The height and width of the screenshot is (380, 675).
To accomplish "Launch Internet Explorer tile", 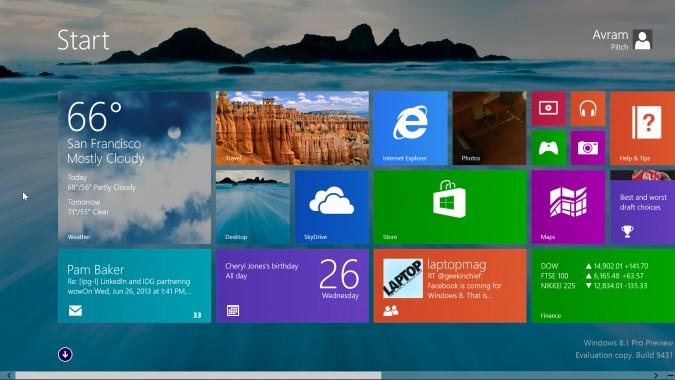I will click(x=411, y=128).
